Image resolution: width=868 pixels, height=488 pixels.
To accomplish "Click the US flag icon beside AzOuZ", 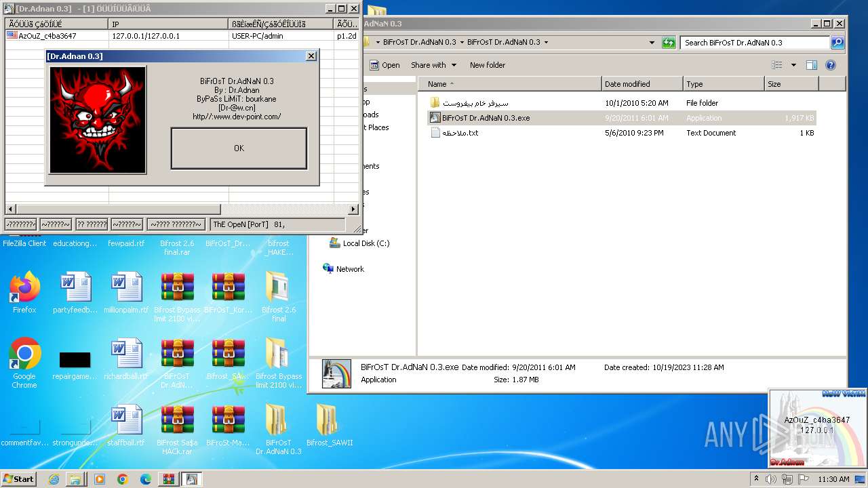I will [x=12, y=36].
